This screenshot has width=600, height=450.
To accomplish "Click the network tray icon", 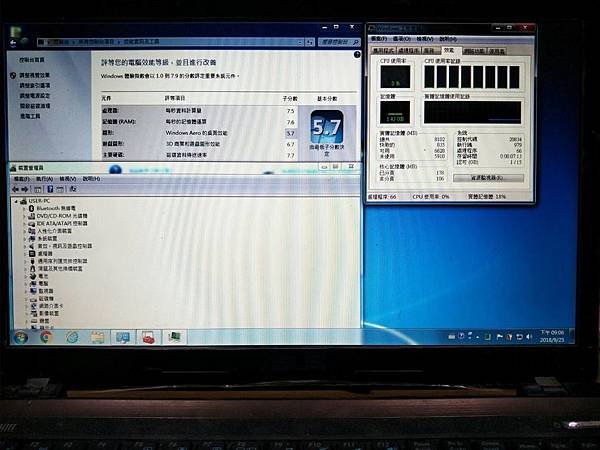I will [519, 337].
